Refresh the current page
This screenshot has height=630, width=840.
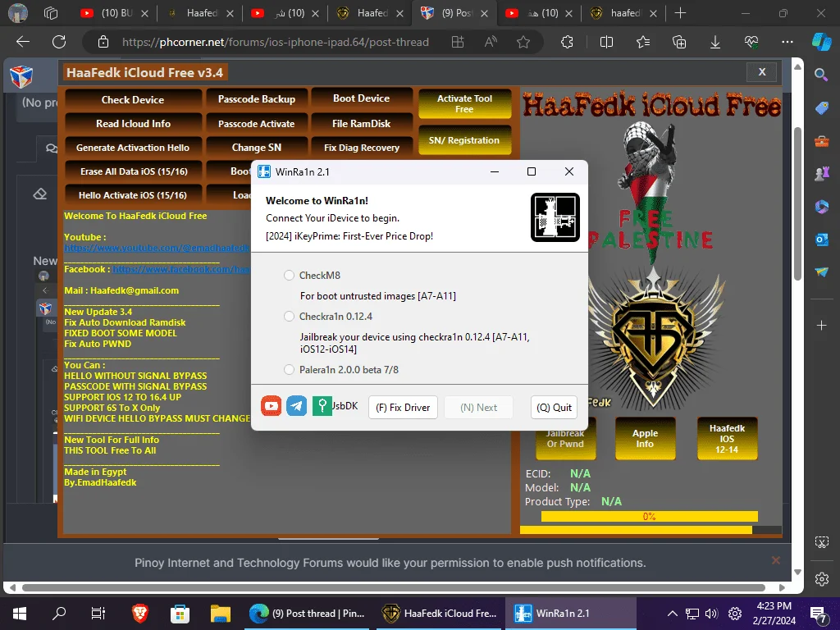(59, 42)
